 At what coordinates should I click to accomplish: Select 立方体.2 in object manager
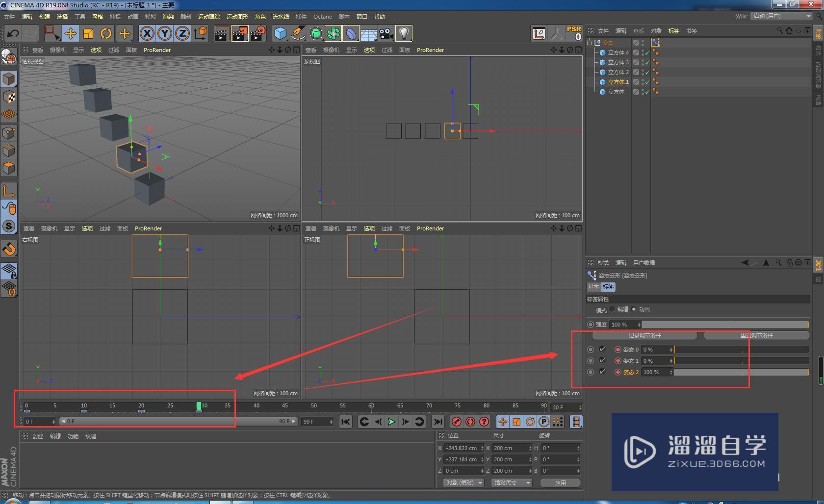618,72
